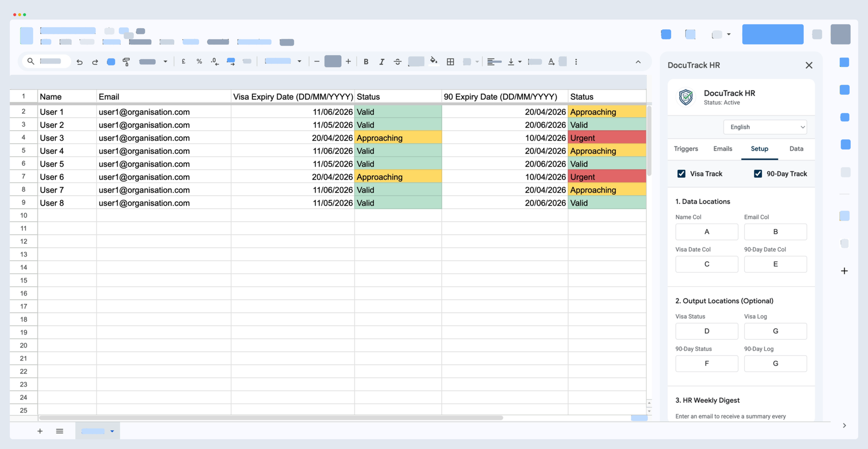This screenshot has width=868, height=449.
Task: Format selection as percent
Action: [199, 62]
